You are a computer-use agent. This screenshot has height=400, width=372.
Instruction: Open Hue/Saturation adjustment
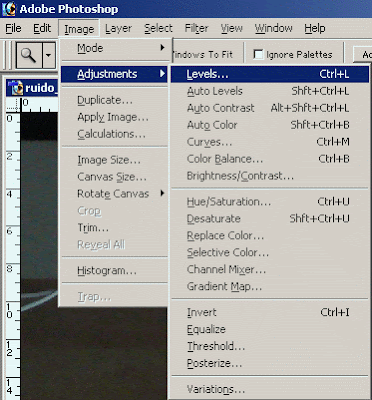(x=270, y=202)
